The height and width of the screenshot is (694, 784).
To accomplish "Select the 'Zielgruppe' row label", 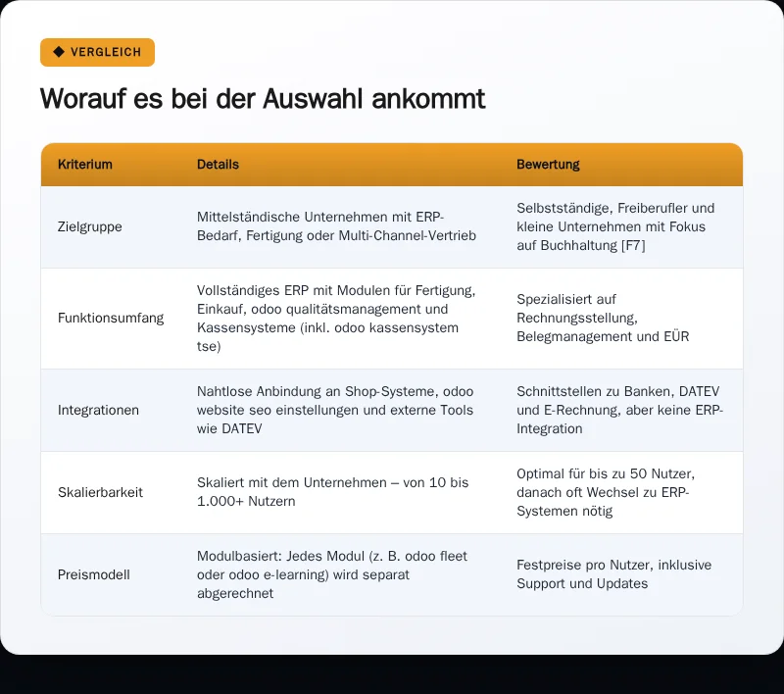I will 90,226.
